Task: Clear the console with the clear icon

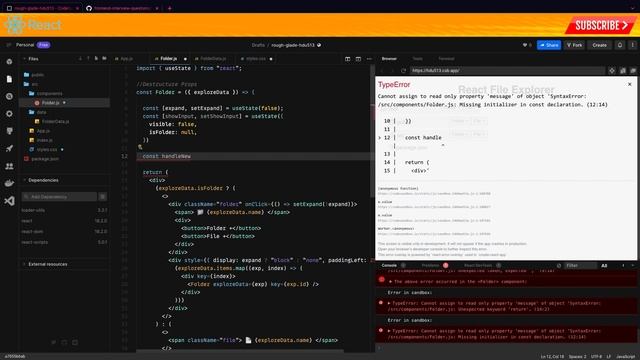Action: [559, 266]
